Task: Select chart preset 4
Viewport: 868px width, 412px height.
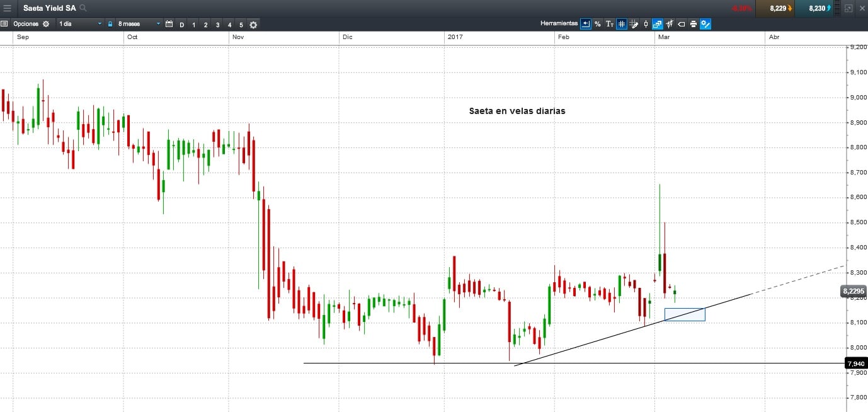Action: click(x=229, y=25)
